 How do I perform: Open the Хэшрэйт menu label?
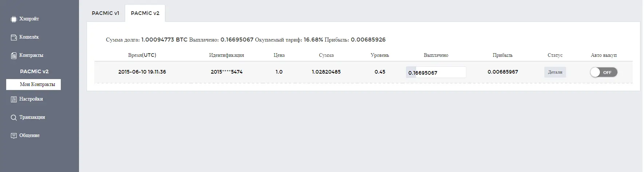point(29,19)
